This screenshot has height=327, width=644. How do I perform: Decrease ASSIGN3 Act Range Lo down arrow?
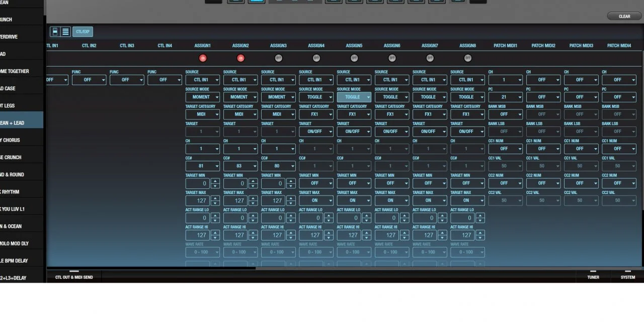pos(291,221)
